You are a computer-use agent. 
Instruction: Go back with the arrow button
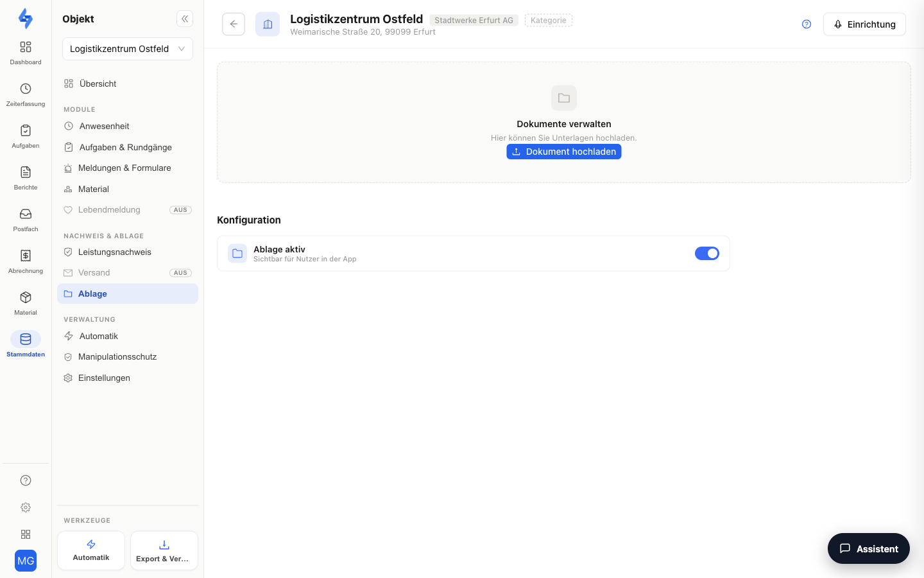pos(234,24)
